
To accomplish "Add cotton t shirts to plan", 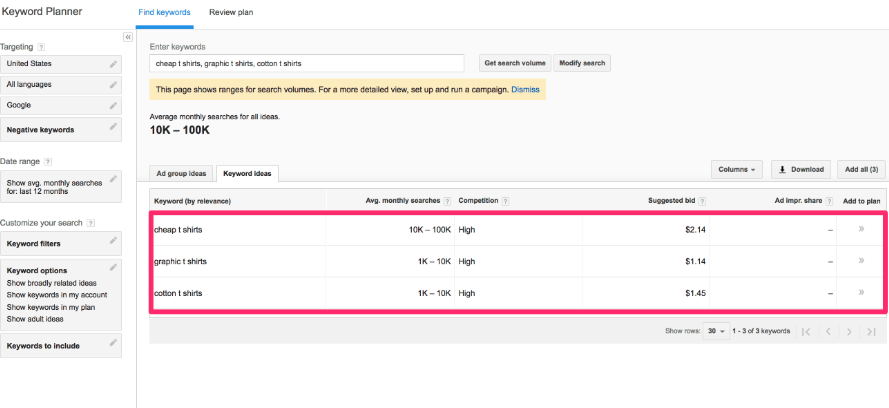I will (x=861, y=293).
